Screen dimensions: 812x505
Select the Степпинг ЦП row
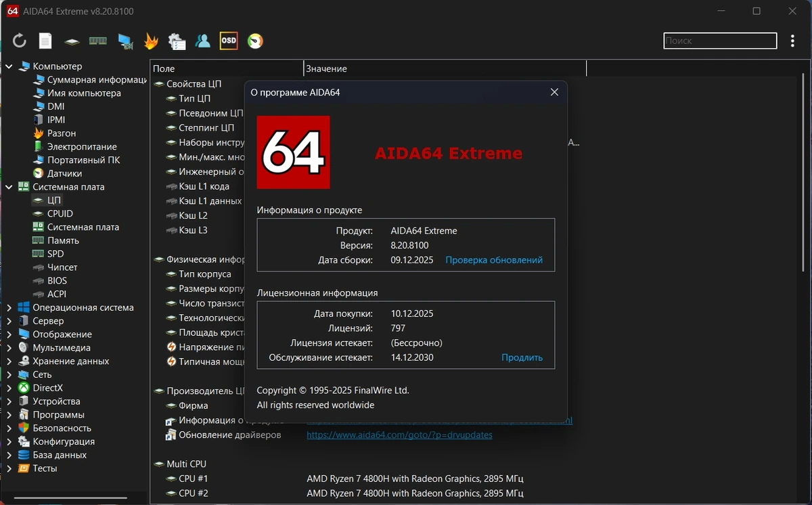(x=206, y=127)
